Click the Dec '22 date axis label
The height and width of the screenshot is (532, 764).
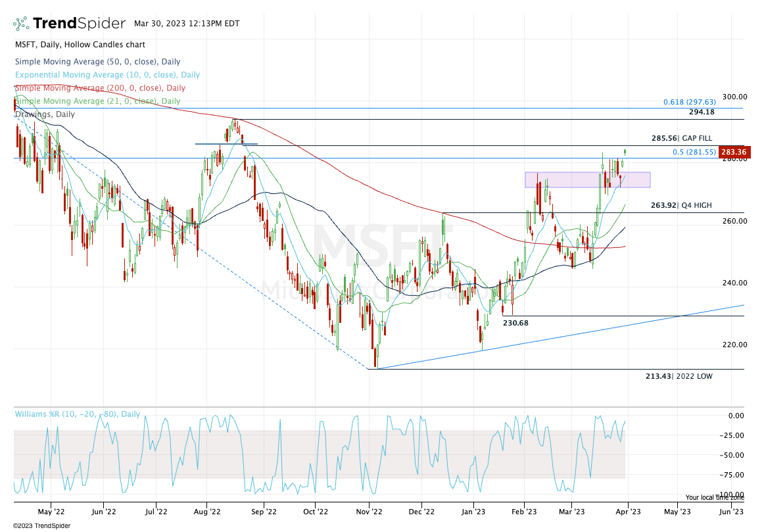pyautogui.click(x=421, y=512)
